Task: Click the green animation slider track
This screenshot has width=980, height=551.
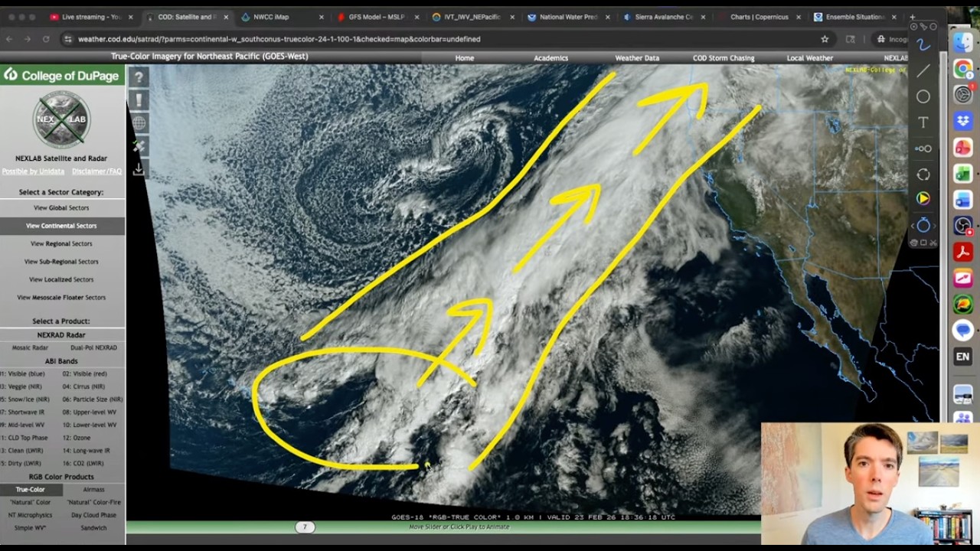Action: click(x=443, y=527)
